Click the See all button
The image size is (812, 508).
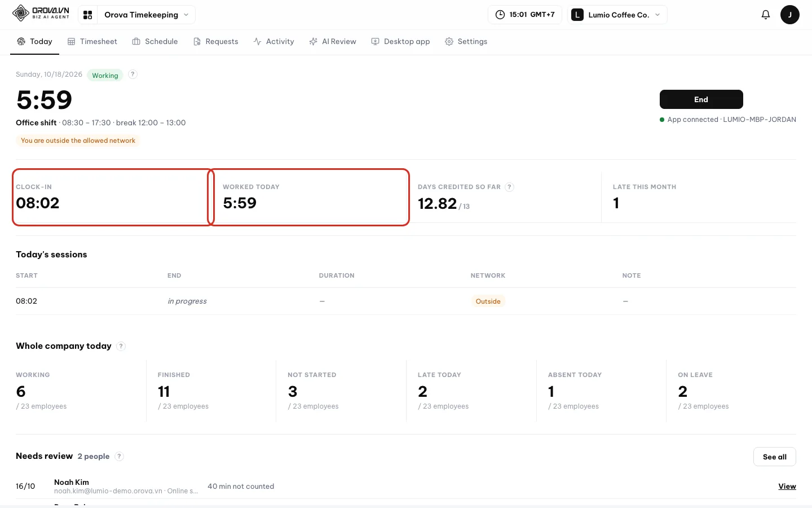774,457
